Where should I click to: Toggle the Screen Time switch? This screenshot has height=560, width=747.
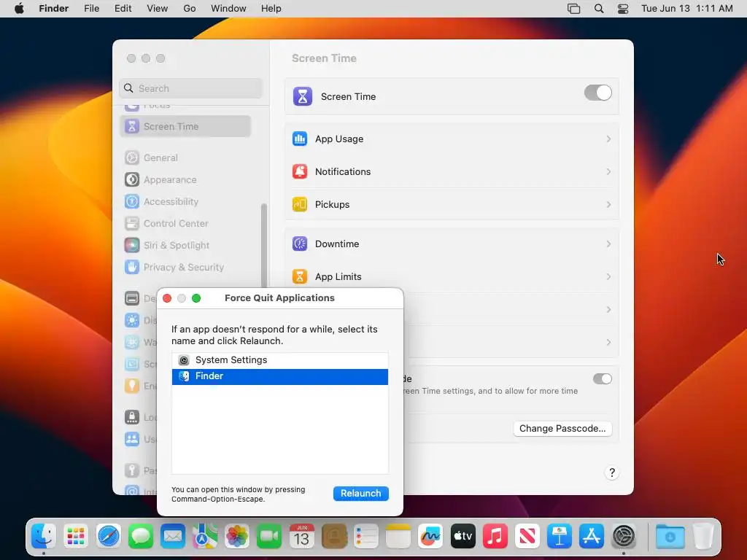coord(598,93)
